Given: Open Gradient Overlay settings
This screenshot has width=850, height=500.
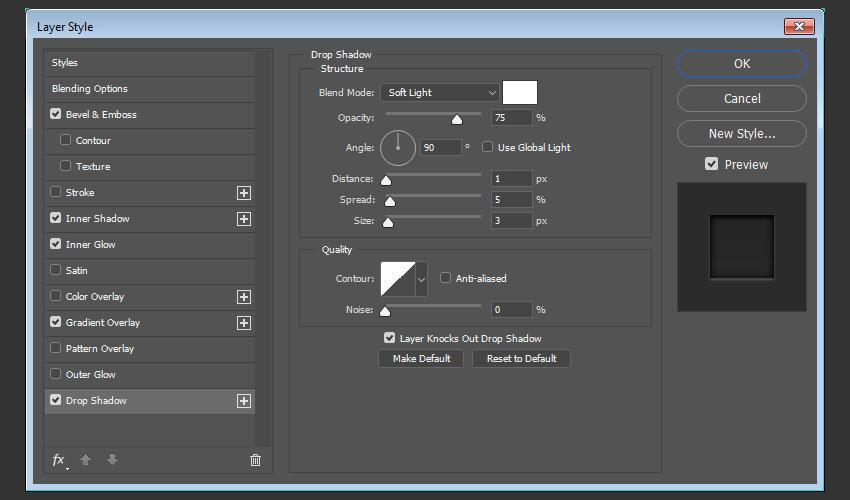Looking at the screenshot, I should pos(103,323).
